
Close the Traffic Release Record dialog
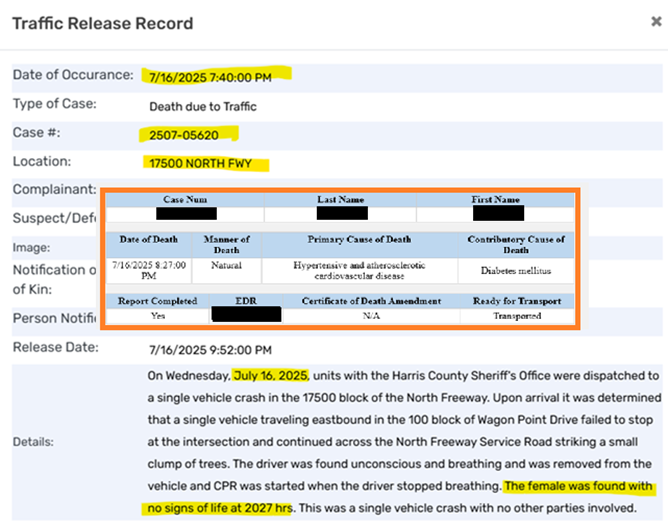tap(656, 21)
